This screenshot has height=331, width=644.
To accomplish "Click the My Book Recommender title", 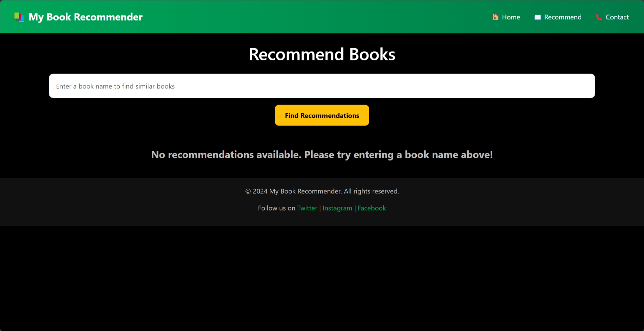I will [x=86, y=17].
